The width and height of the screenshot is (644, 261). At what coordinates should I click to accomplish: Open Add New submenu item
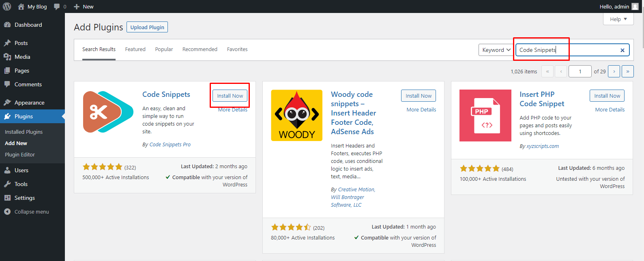(16, 143)
